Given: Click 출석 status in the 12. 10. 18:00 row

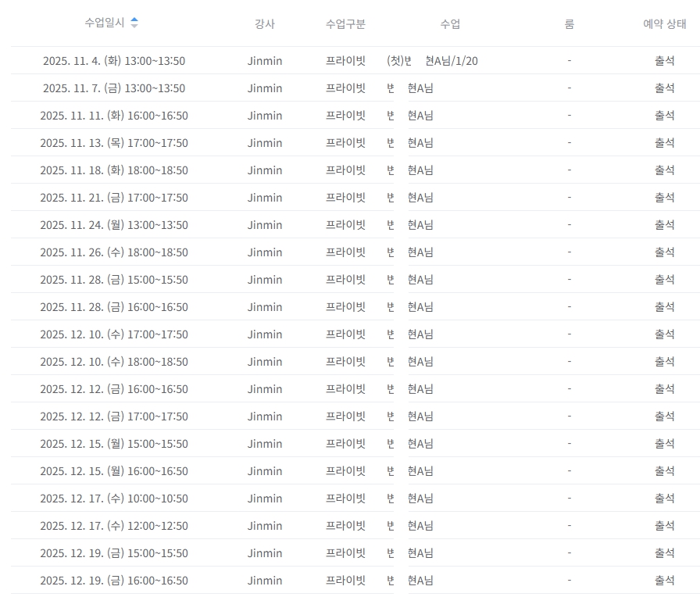Looking at the screenshot, I should click(x=664, y=362).
